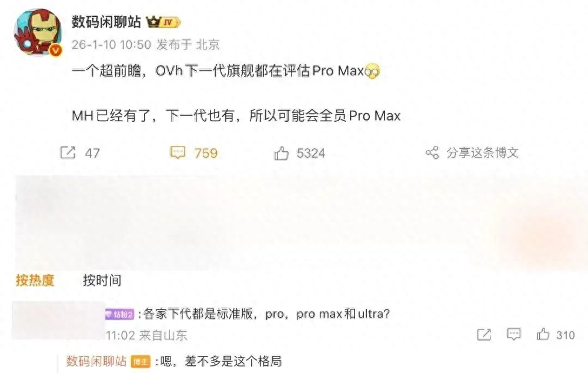Sort comments by 按热度
The image size is (588, 373).
point(35,280)
